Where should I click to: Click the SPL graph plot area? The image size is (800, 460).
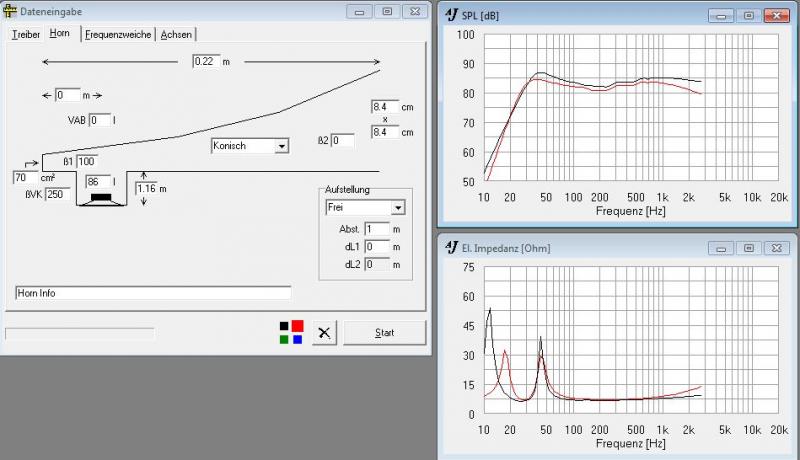pos(631,107)
